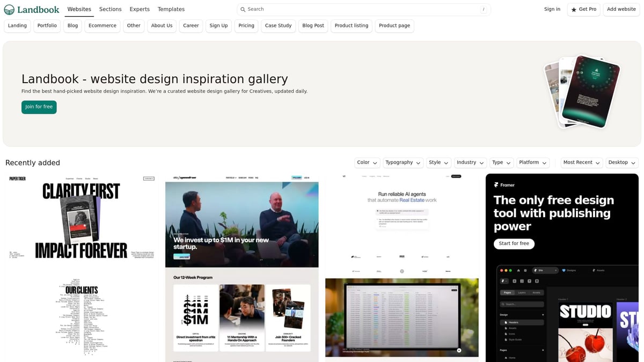Open the Industry filter dropdown
The width and height of the screenshot is (644, 362).
(x=470, y=162)
